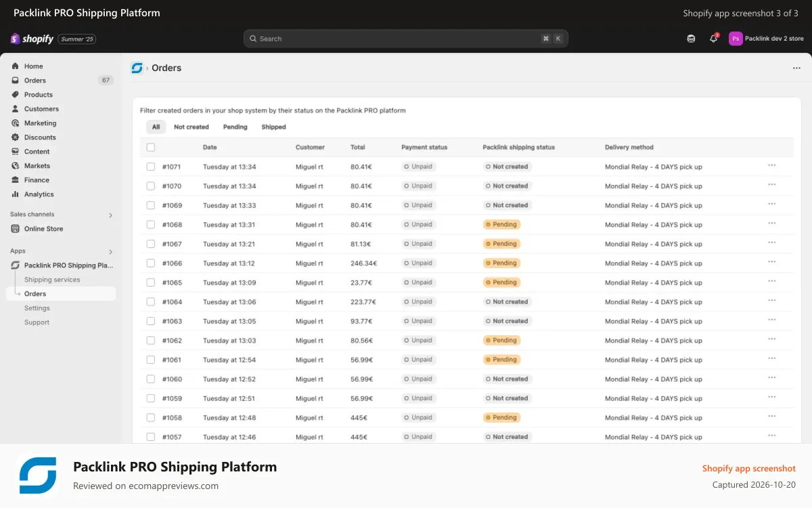
Task: Click the Not created badge on order #1064
Action: 507,302
